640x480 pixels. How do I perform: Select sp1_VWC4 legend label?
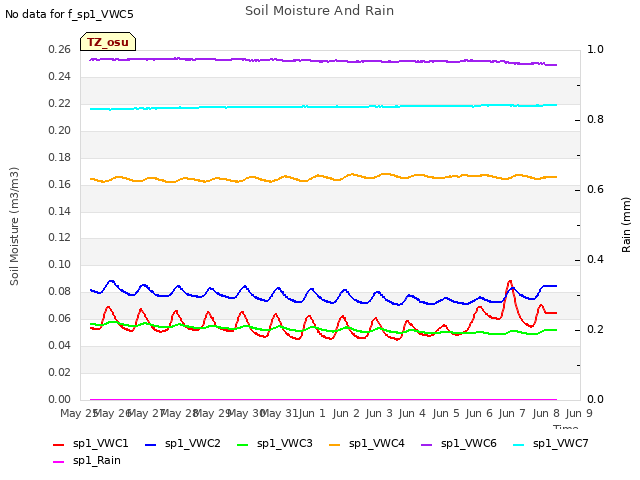point(377,444)
